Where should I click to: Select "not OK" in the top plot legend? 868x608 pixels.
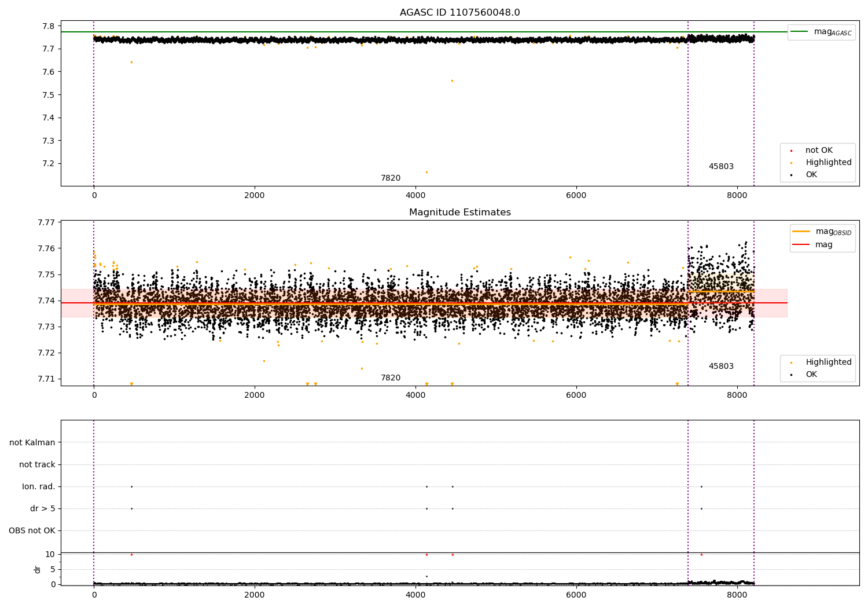coord(819,151)
